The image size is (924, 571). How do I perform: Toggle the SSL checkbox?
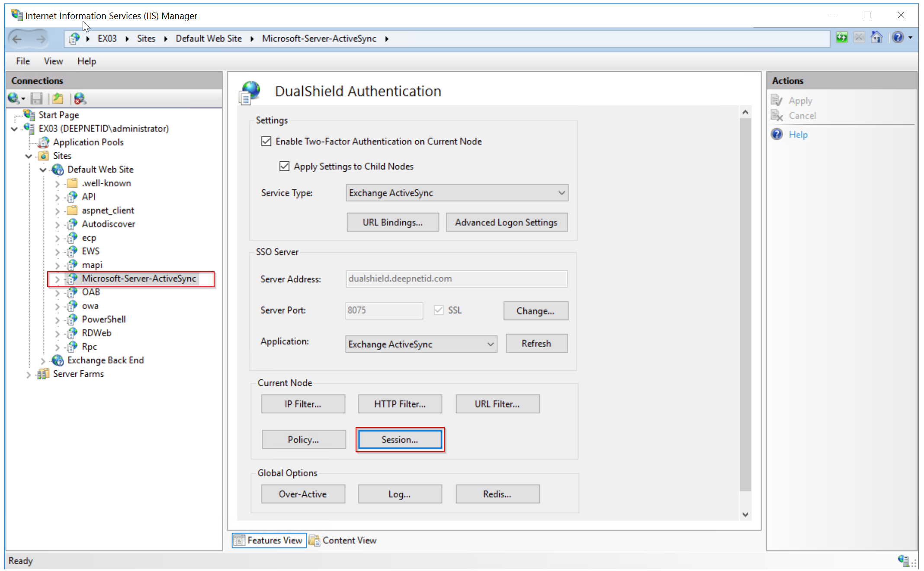click(x=439, y=310)
